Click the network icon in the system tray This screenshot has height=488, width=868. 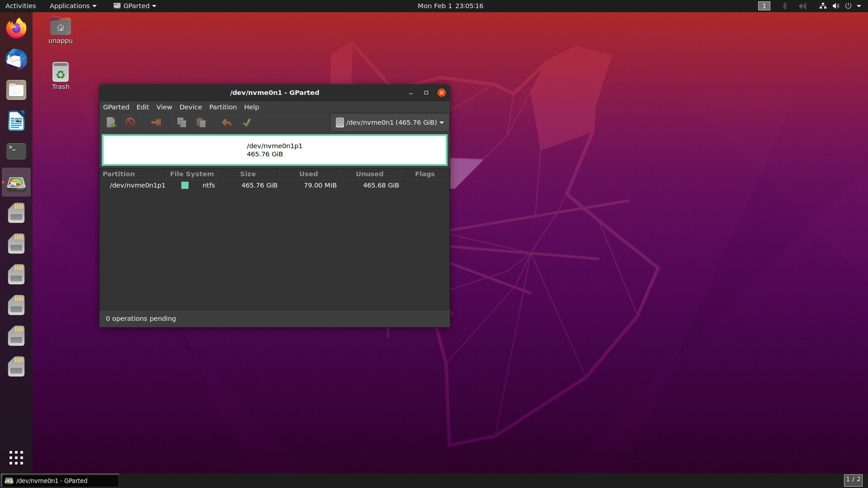tap(823, 6)
